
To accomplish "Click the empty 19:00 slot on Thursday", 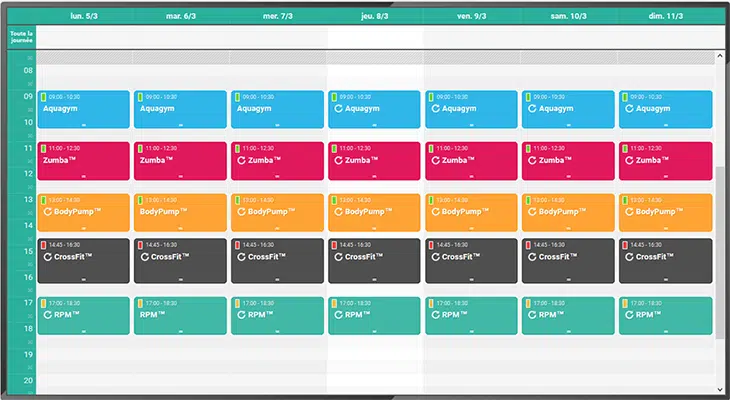I will pos(375,354).
